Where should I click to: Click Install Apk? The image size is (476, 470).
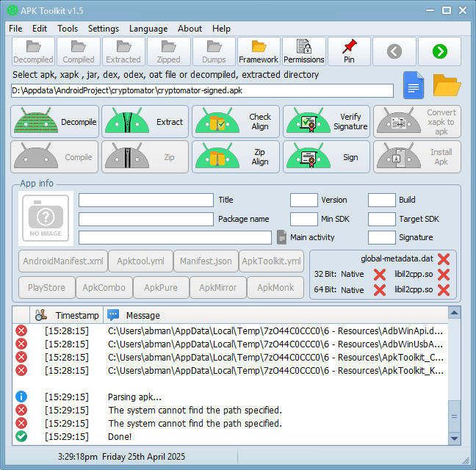(417, 157)
